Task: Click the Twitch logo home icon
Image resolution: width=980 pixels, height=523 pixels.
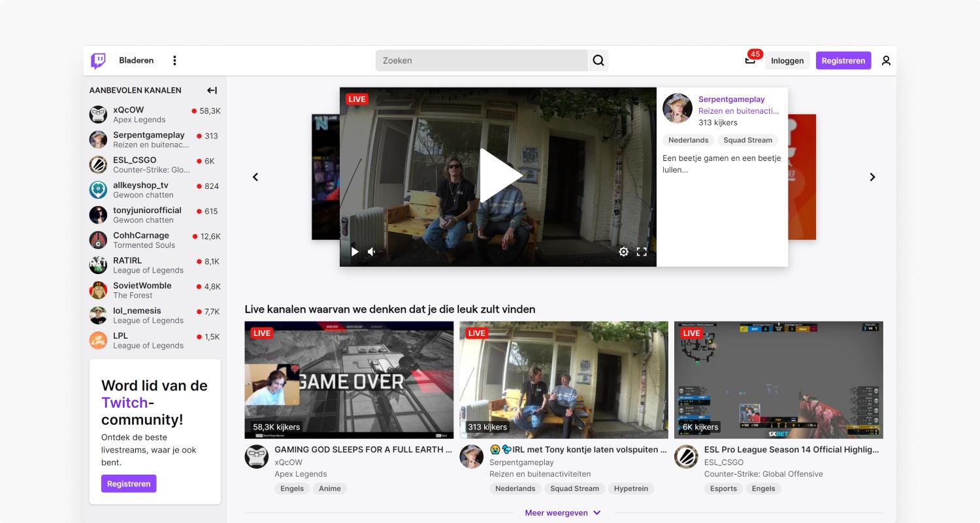Action: coord(98,61)
